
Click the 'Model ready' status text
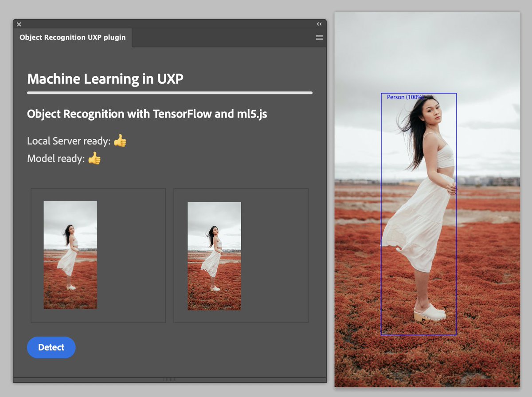[x=55, y=158]
